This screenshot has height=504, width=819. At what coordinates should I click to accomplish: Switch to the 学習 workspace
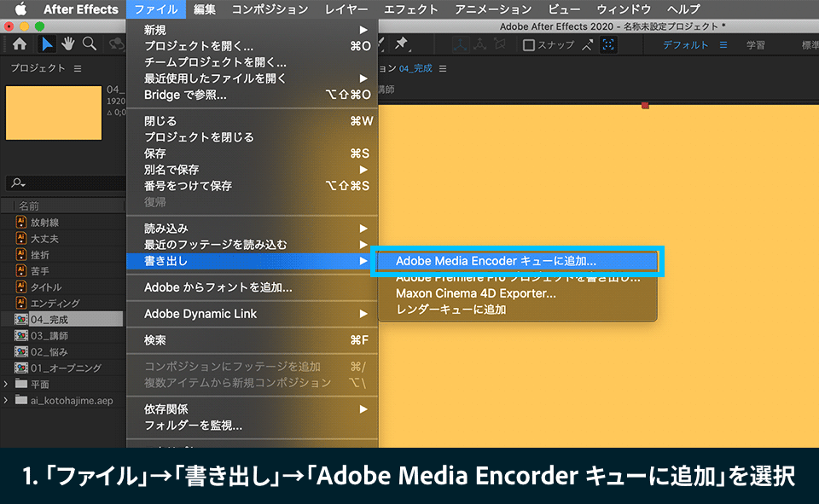coord(755,45)
